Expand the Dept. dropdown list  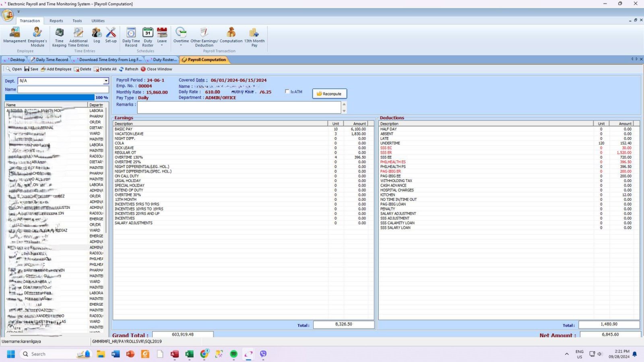[x=106, y=81]
